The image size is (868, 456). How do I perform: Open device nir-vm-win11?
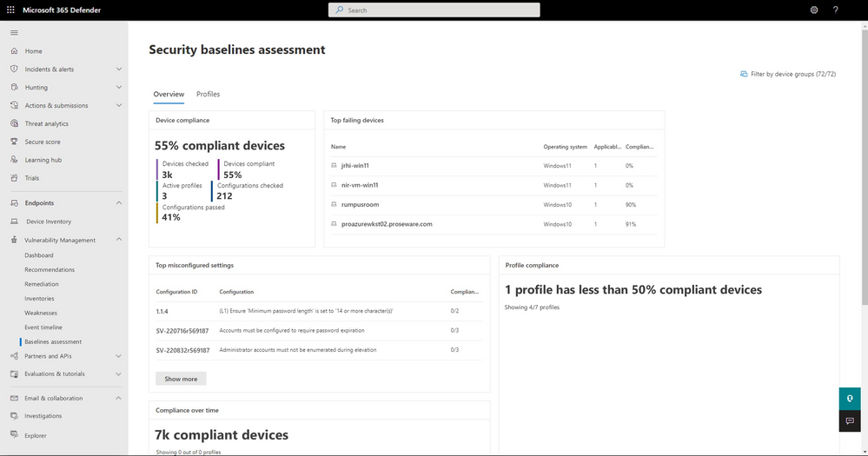point(360,185)
